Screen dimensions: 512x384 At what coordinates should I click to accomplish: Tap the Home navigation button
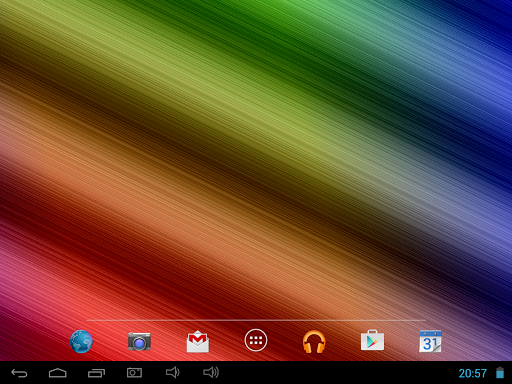tap(58, 373)
